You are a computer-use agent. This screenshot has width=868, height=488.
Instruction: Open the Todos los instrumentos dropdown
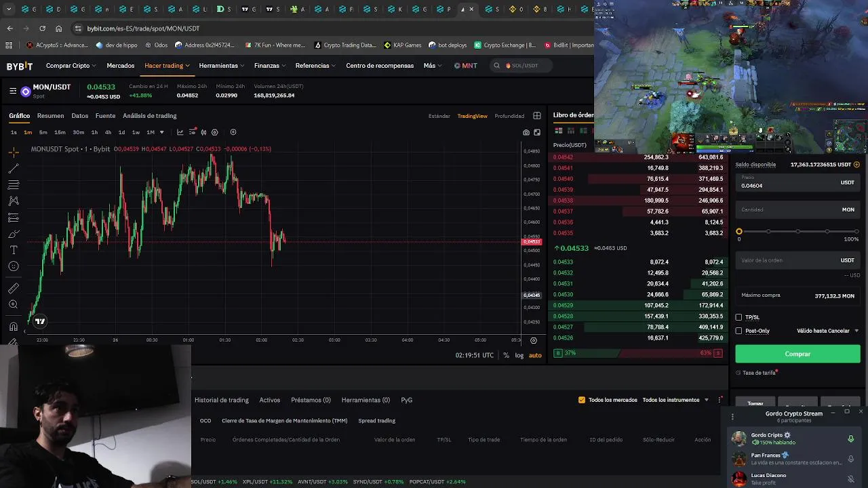[x=675, y=400]
